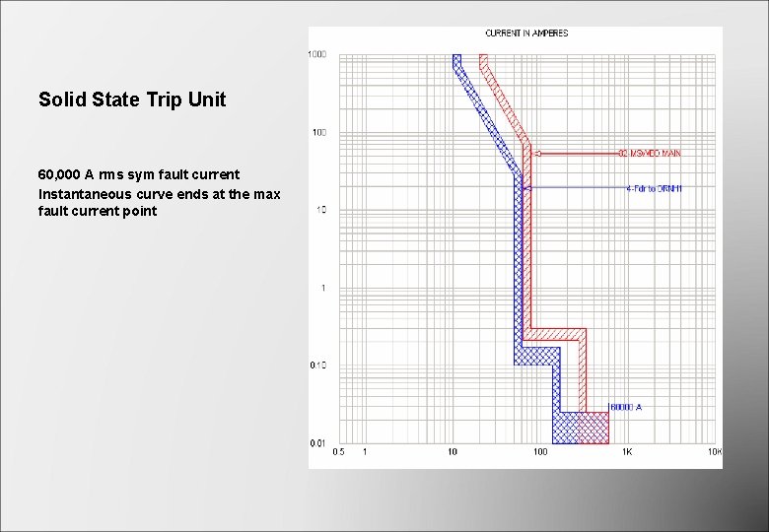Click the "1" label on the vertical axis
This screenshot has width=769, height=532.
[x=323, y=288]
